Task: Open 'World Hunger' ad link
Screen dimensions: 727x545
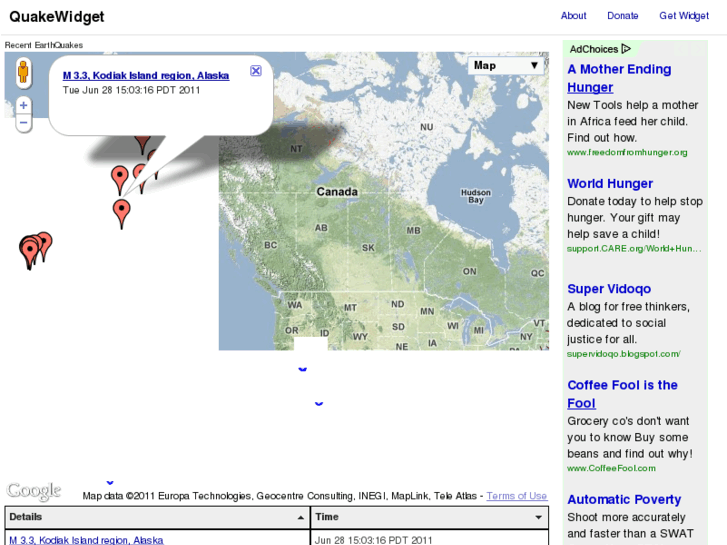Action: pos(610,184)
